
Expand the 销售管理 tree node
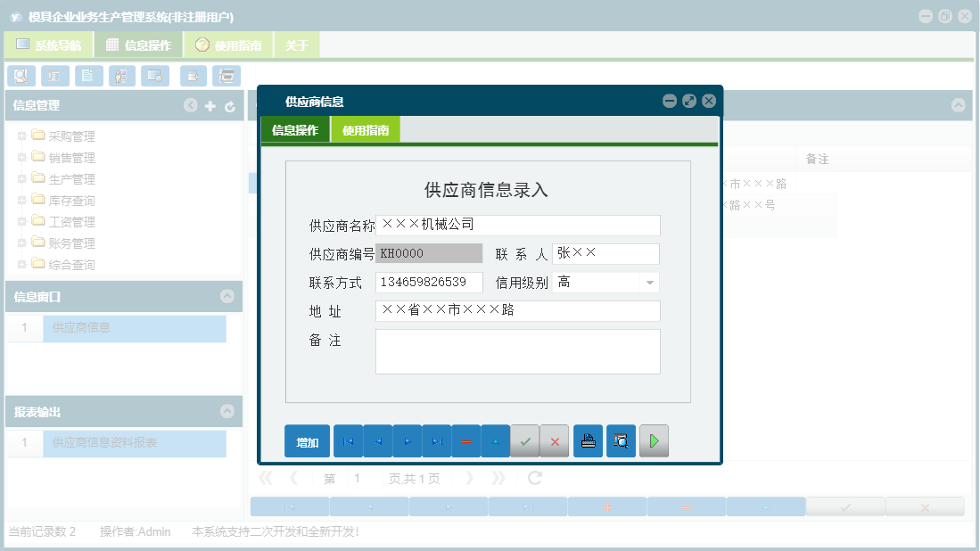21,157
